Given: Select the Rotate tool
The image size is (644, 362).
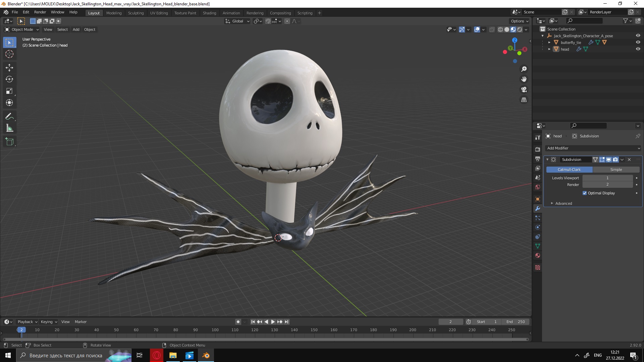Looking at the screenshot, I should point(9,79).
